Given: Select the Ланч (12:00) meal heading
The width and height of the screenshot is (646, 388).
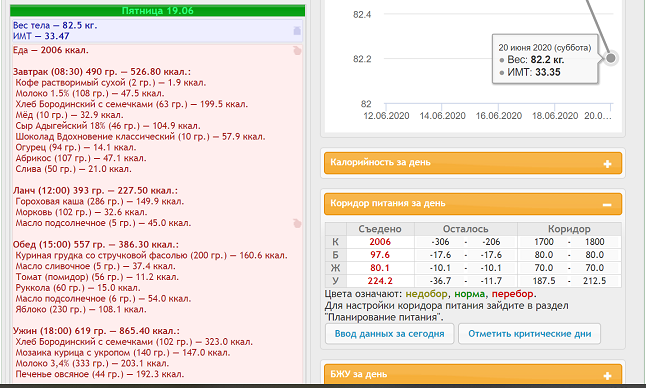Looking at the screenshot, I should click(95, 191).
